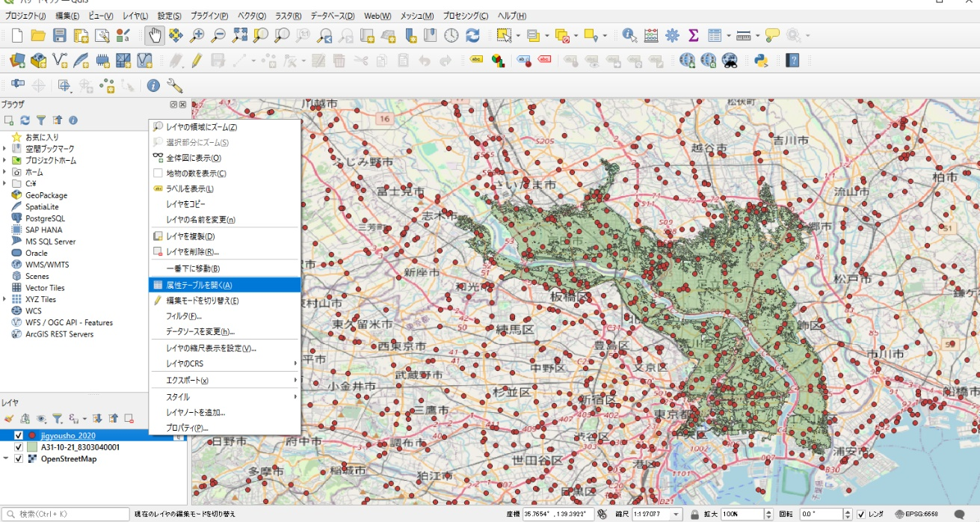Viewport: 980px width, 522px height.
Task: Save project with the floppy disk icon
Action: [60, 35]
